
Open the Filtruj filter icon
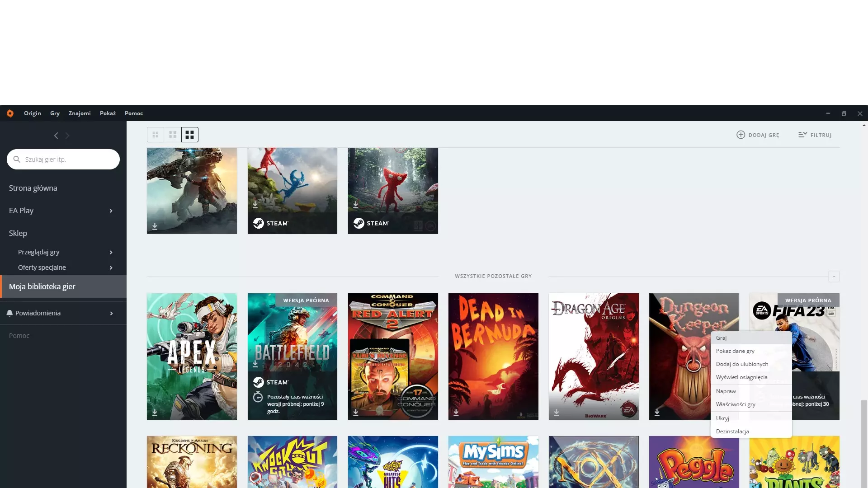tap(802, 135)
